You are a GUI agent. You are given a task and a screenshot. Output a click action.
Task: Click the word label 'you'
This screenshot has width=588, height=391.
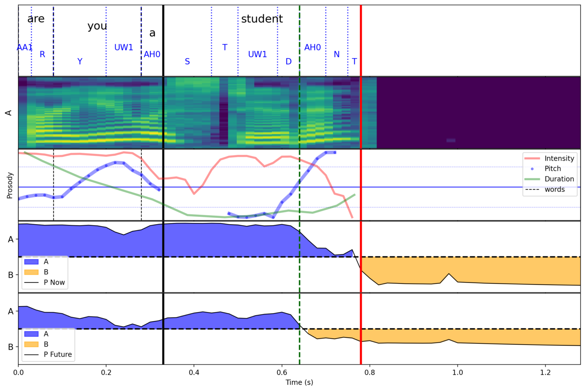point(97,26)
